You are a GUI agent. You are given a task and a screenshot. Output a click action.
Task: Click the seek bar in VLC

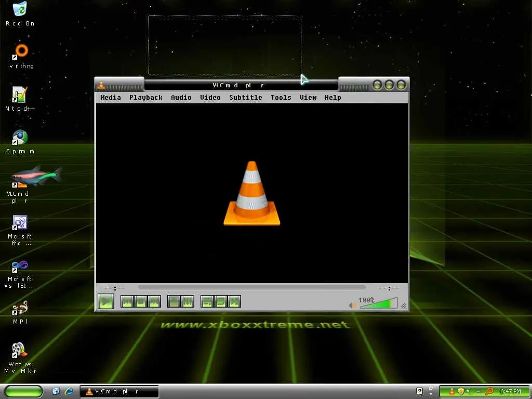pyautogui.click(x=252, y=287)
